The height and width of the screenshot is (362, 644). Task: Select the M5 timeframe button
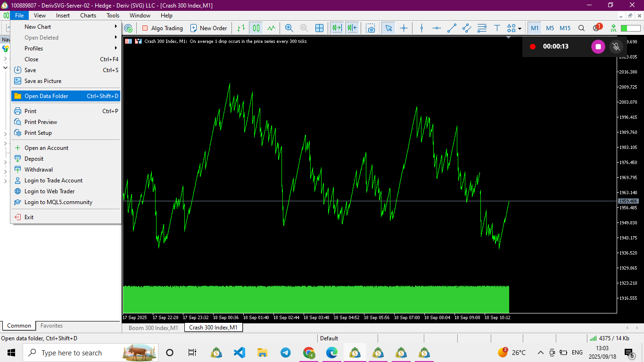[550, 28]
